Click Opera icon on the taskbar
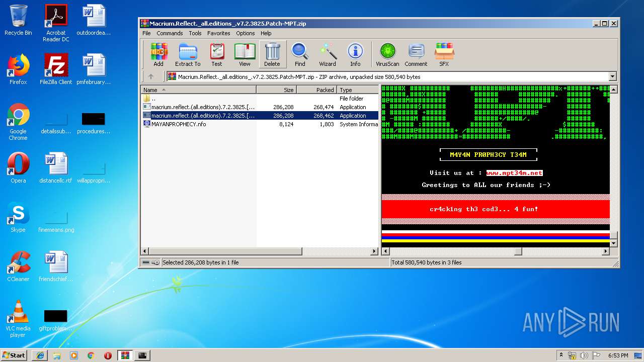The image size is (644, 362). (x=108, y=355)
